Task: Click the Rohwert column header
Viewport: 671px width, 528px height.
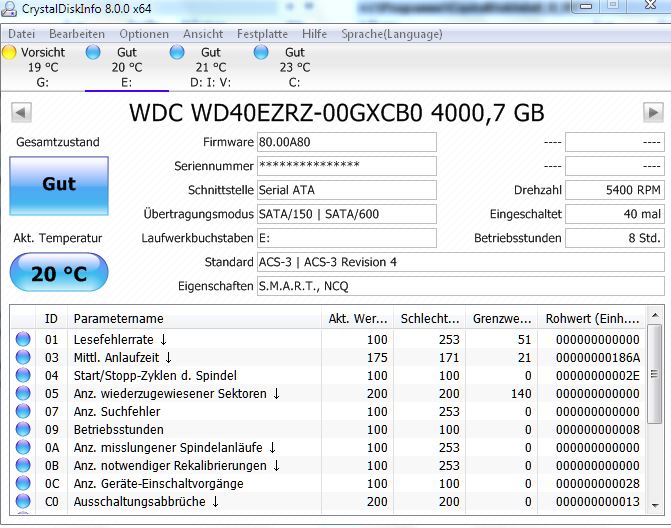Action: coord(592,318)
